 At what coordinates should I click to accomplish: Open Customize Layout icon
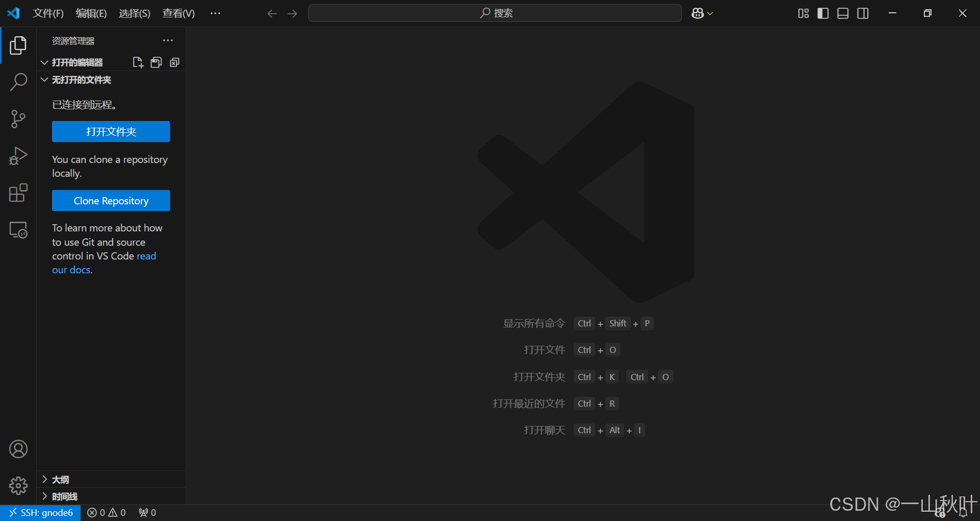(x=803, y=13)
